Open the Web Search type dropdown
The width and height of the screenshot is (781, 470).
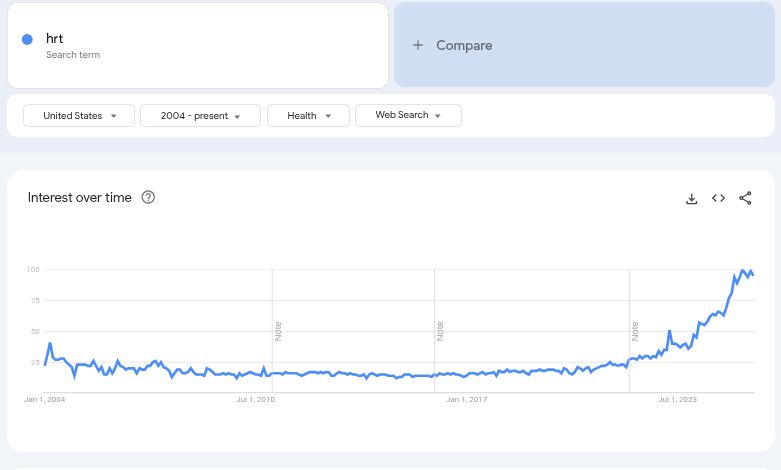[408, 115]
